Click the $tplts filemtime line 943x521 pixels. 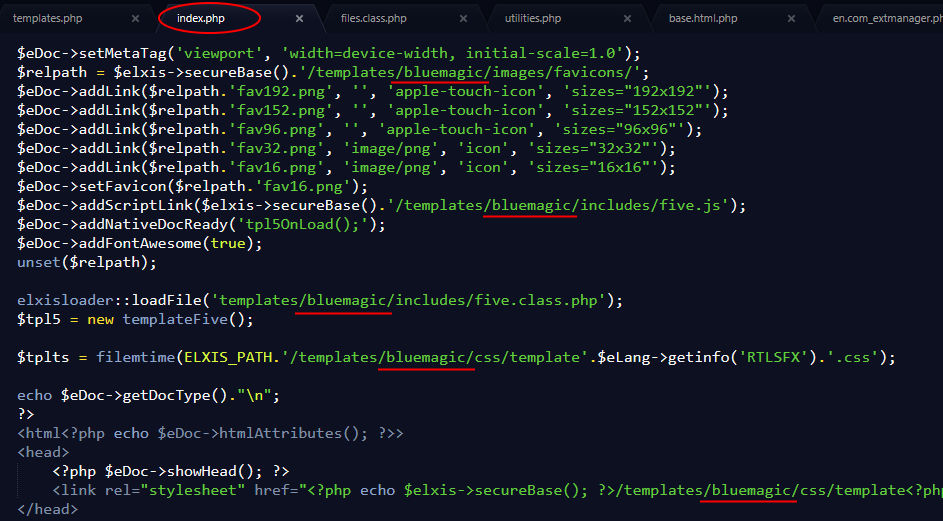[x=456, y=357]
